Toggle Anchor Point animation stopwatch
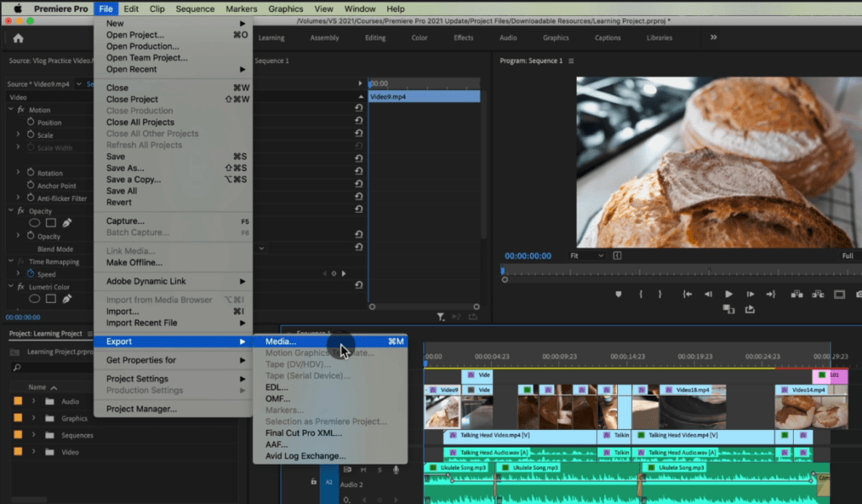 click(31, 185)
